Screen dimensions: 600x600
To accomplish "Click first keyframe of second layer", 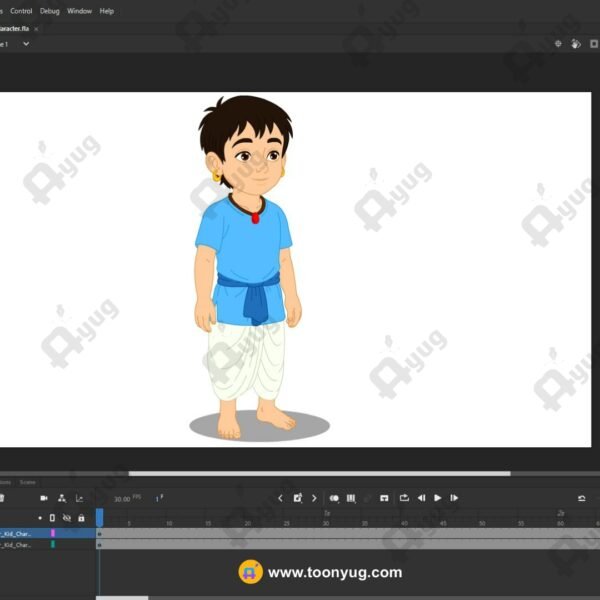I will (x=99, y=545).
